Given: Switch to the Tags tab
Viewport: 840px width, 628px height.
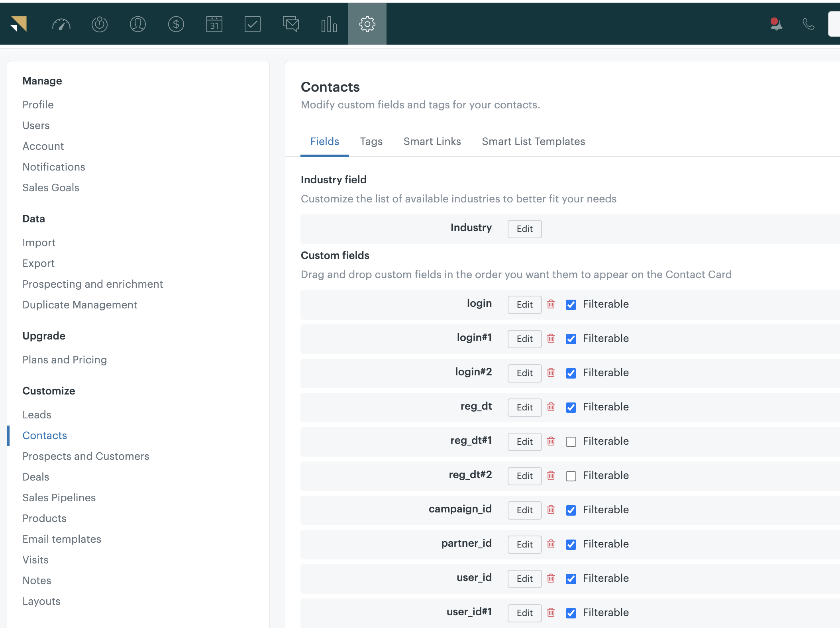Looking at the screenshot, I should pyautogui.click(x=371, y=141).
